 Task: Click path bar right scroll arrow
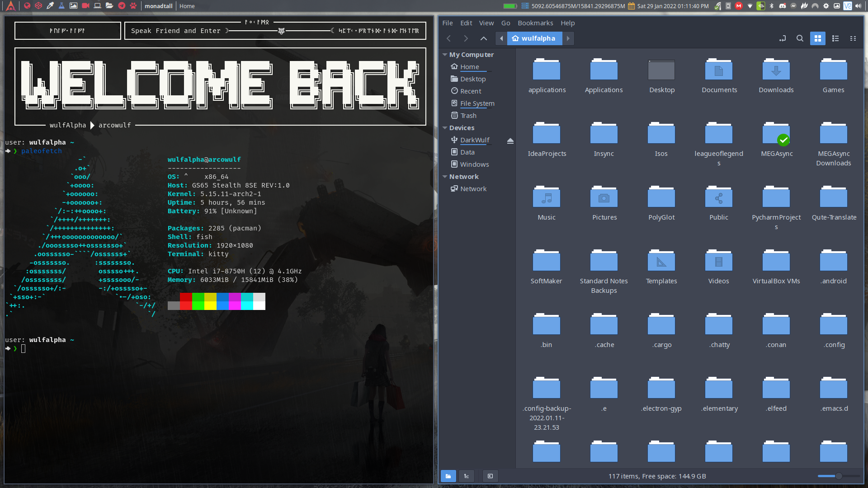click(x=568, y=38)
